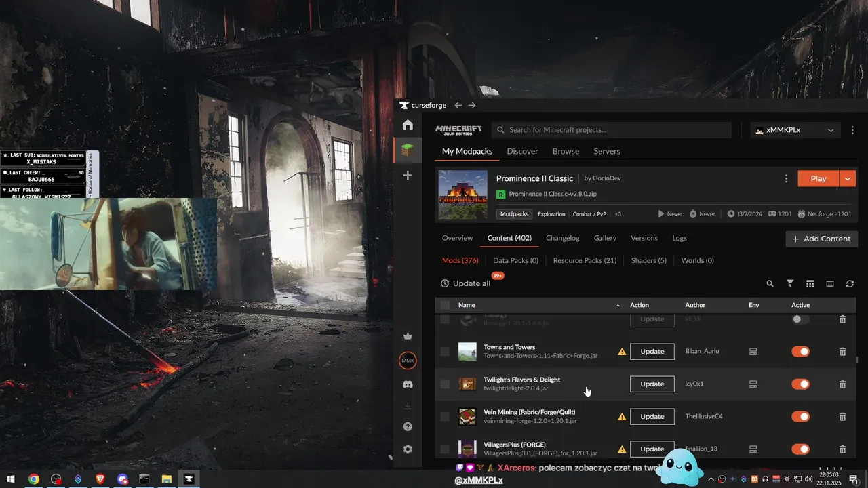868x488 pixels.
Task: Click the Exploration tag
Action: pos(551,214)
